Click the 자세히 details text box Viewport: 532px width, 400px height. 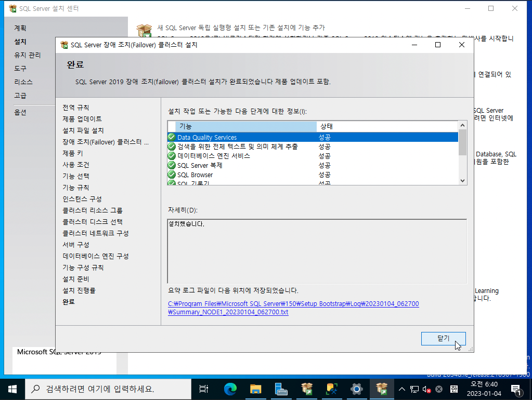[317, 251]
